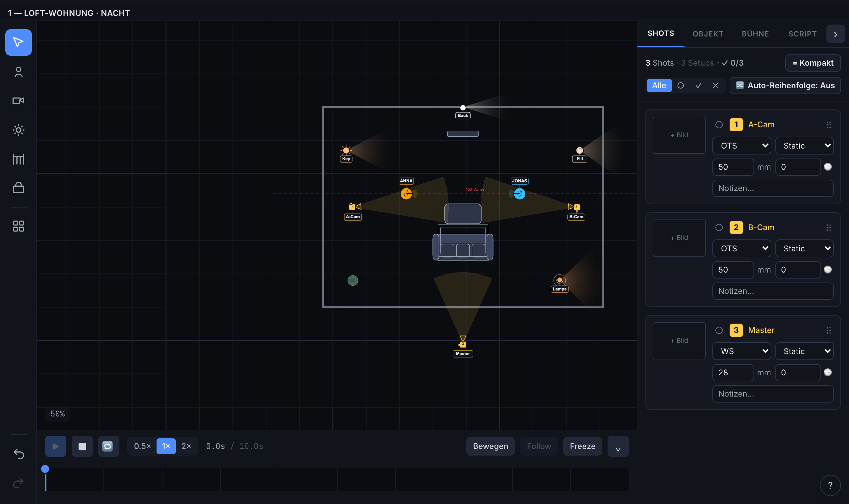Toggle the loop playback icon

[108, 446]
